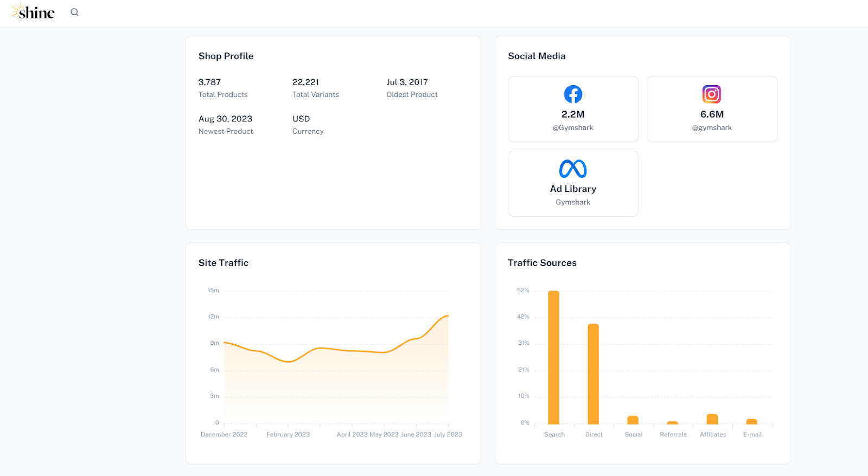Click the USD currency value
The width and height of the screenshot is (868, 476).
pos(301,119)
